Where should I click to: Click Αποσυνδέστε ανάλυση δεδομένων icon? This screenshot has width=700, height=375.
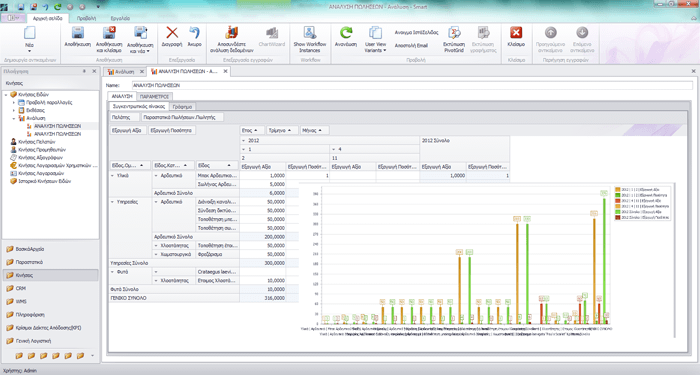[x=231, y=33]
